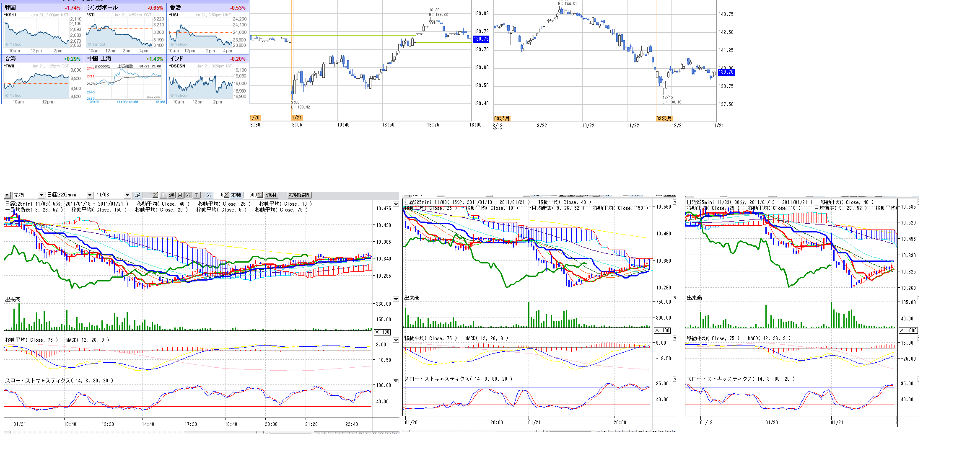Click the stepper beside the 5-minute value
The height and width of the screenshot is (454, 980).
226,195
